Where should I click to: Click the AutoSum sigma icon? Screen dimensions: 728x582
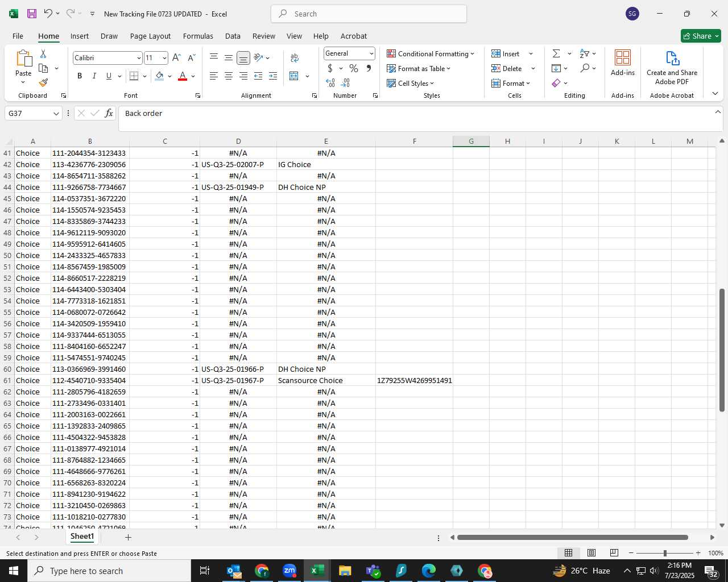point(556,53)
